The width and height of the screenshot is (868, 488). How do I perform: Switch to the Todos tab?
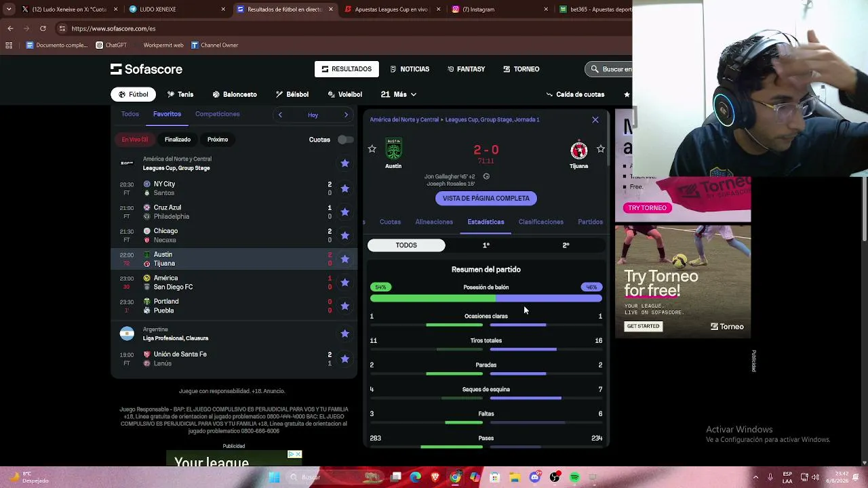pyautogui.click(x=130, y=114)
